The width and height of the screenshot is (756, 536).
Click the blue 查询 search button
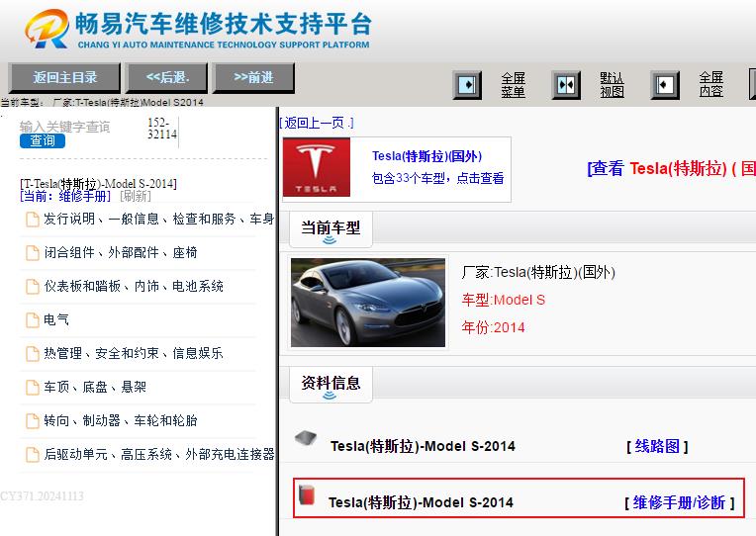43,140
